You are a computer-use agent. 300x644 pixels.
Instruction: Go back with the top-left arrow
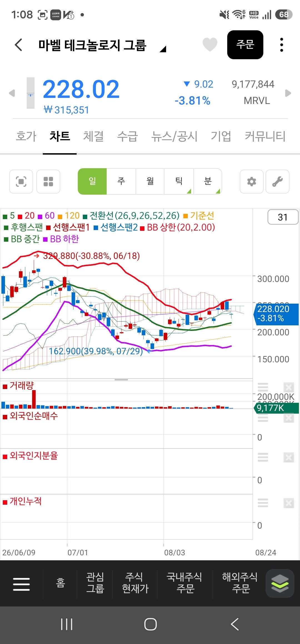click(x=18, y=45)
